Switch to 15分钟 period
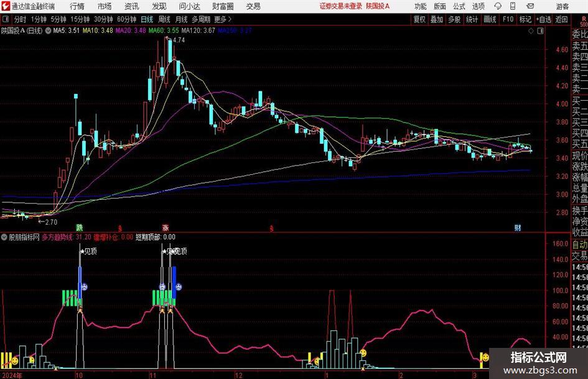Screen dimensions: 588x379 (80, 19)
